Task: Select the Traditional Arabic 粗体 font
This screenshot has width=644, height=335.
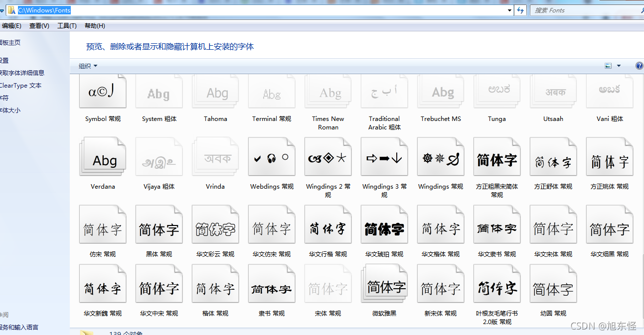Action: click(384, 92)
